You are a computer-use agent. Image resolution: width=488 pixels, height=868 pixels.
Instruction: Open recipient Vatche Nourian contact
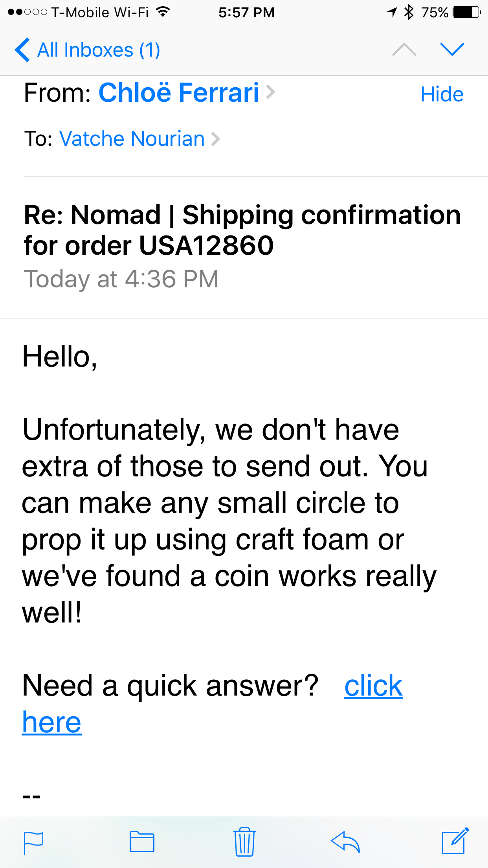click(132, 139)
